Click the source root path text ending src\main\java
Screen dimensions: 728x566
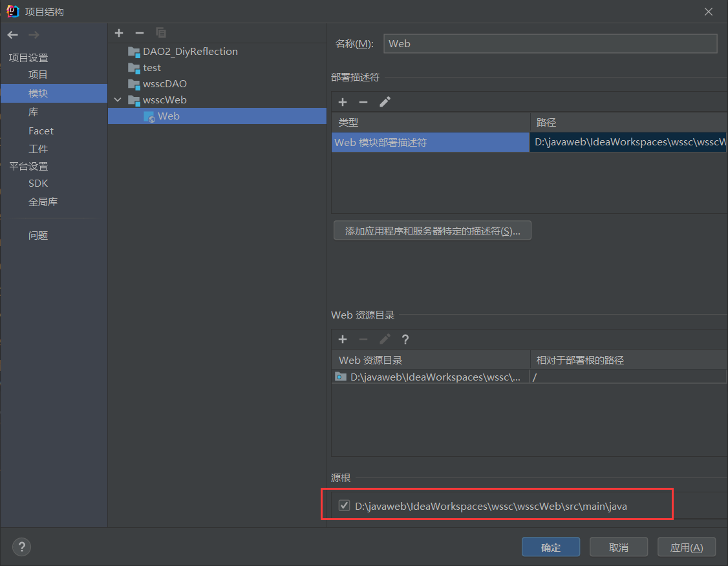pyautogui.click(x=491, y=506)
